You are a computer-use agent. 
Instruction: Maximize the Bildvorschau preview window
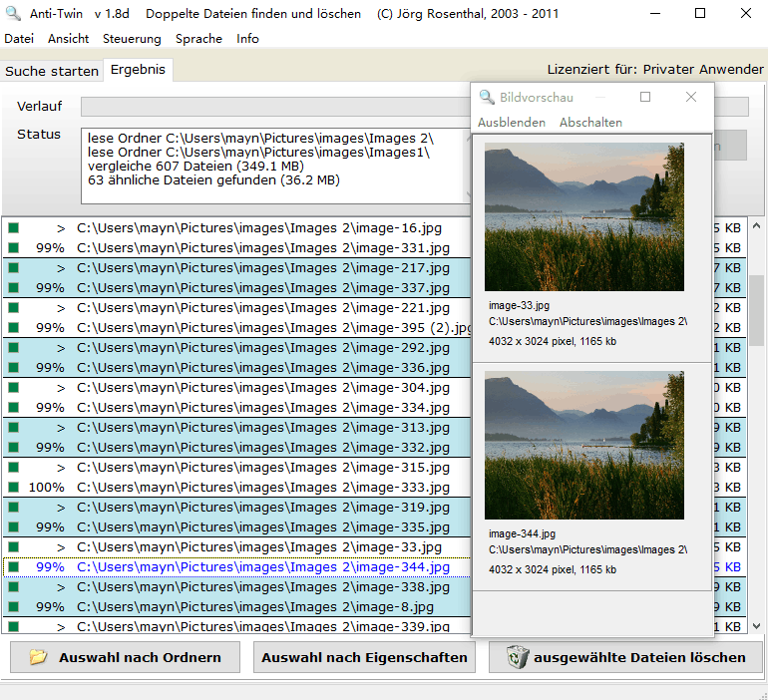pyautogui.click(x=645, y=97)
